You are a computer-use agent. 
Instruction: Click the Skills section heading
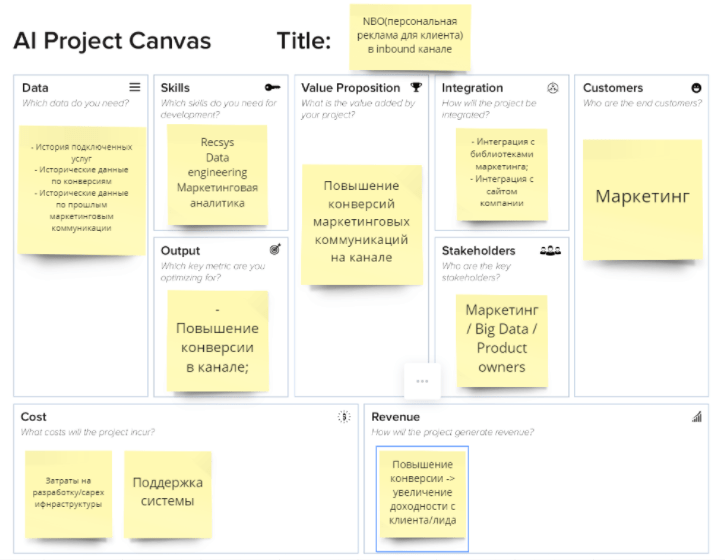point(175,88)
